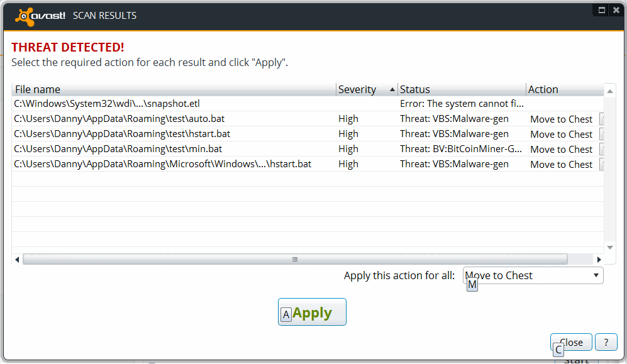627x364 pixels.
Task: Click High severity of min.bat row
Action: (x=348, y=149)
